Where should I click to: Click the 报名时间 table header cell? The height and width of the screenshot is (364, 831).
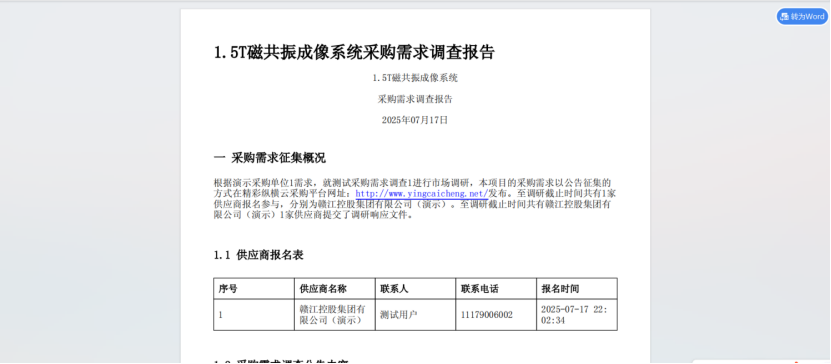(577, 289)
